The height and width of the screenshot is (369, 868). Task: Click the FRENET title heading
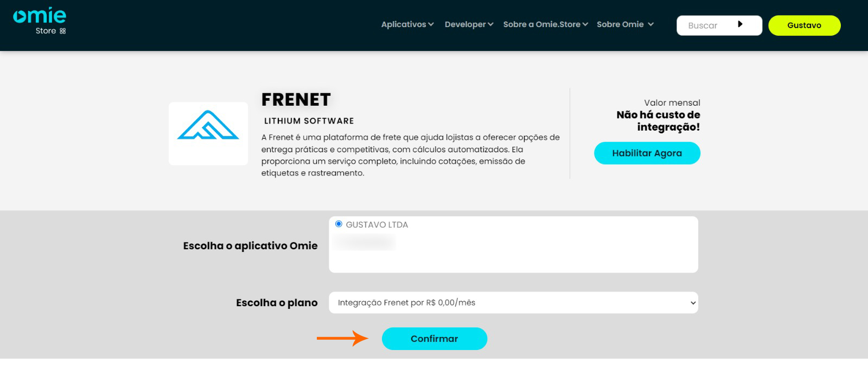(296, 99)
